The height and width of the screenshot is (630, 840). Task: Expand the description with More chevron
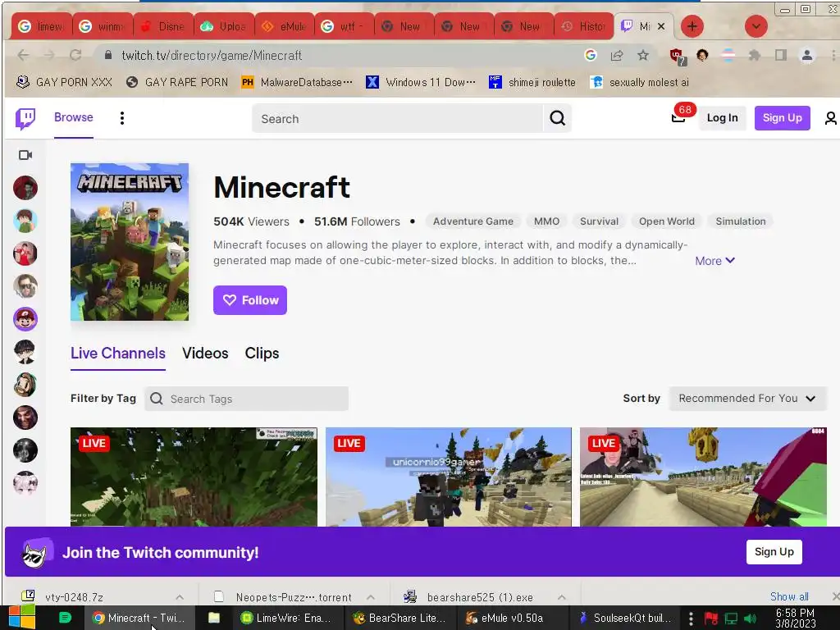(714, 261)
